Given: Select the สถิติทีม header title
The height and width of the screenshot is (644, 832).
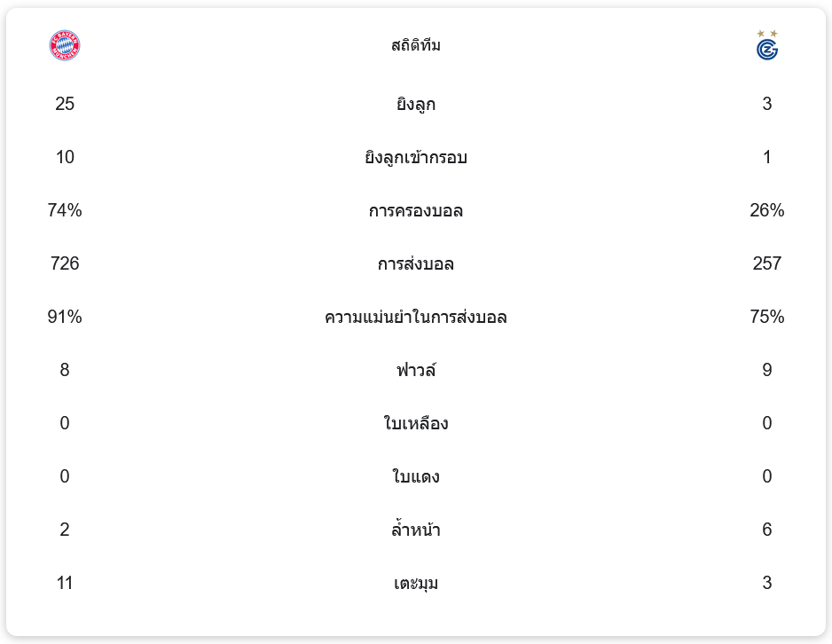Looking at the screenshot, I should tap(416, 45).
